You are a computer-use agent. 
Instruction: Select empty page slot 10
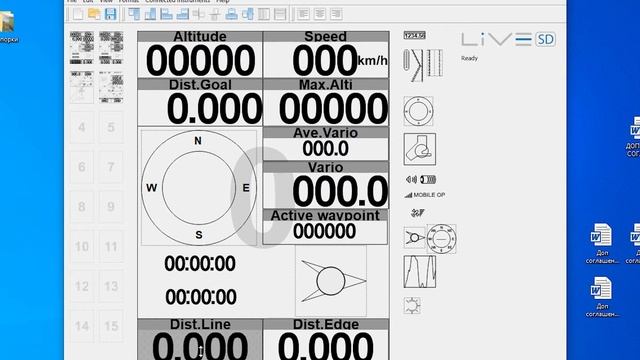[82, 246]
